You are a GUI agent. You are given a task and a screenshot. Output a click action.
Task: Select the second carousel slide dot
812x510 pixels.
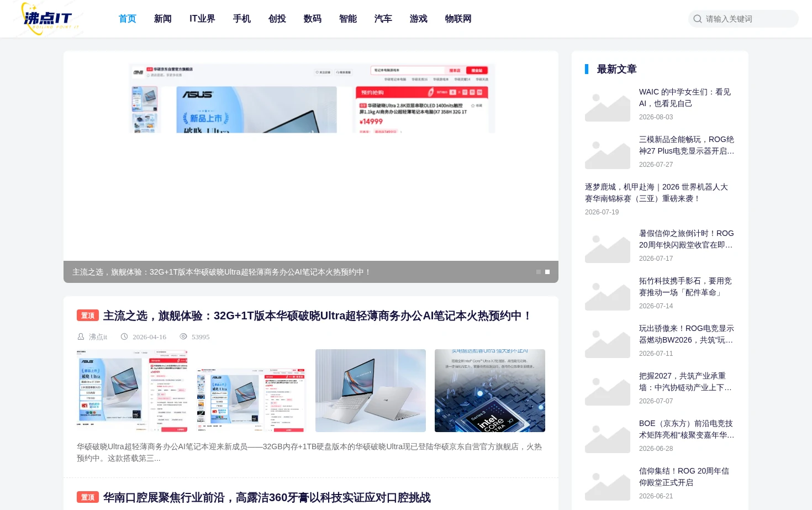pyautogui.click(x=547, y=272)
